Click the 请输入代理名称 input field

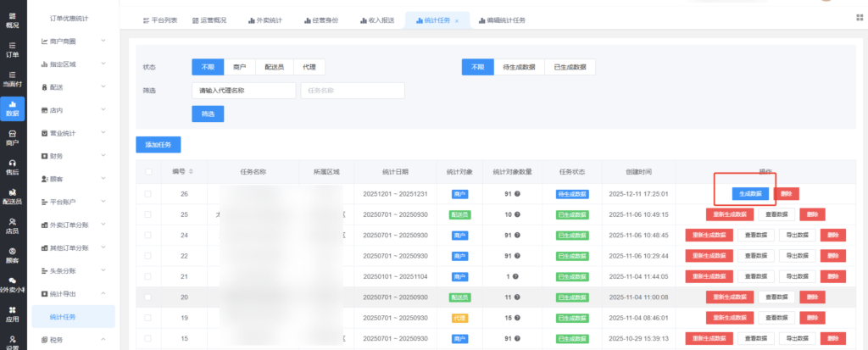[x=244, y=90]
